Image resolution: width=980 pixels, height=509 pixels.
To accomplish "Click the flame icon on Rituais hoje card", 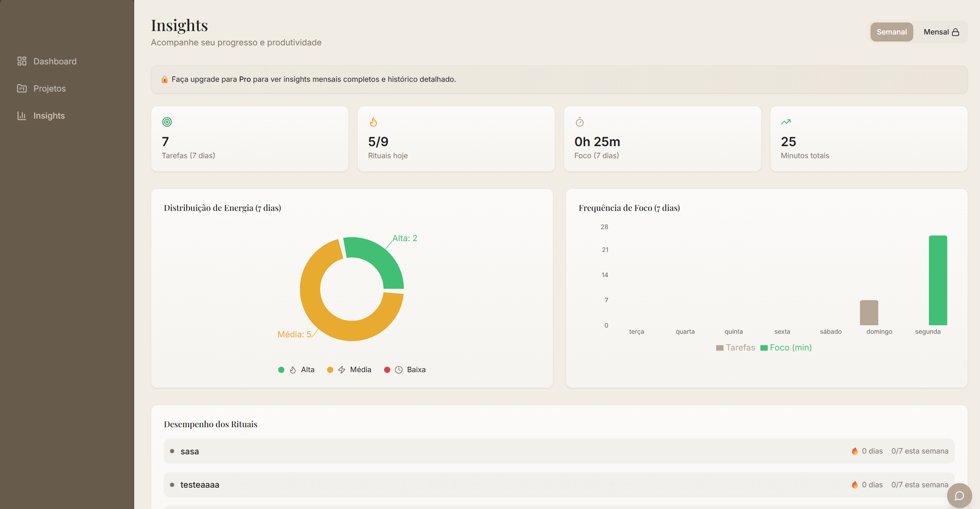I will [x=373, y=122].
